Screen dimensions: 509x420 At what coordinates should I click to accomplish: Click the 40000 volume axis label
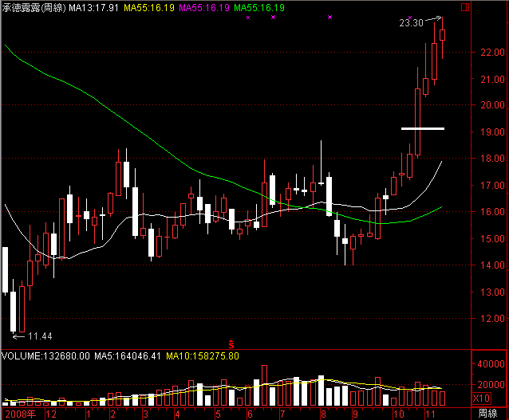[491, 364]
